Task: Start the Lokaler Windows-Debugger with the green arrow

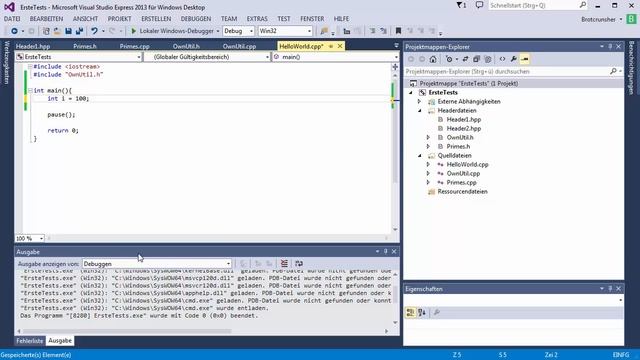Action: pos(133,31)
